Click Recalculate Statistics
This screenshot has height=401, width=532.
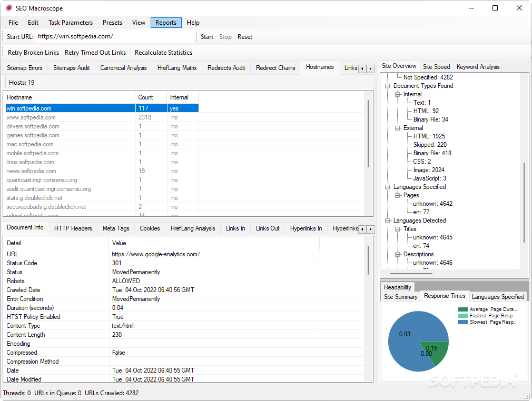(x=163, y=53)
